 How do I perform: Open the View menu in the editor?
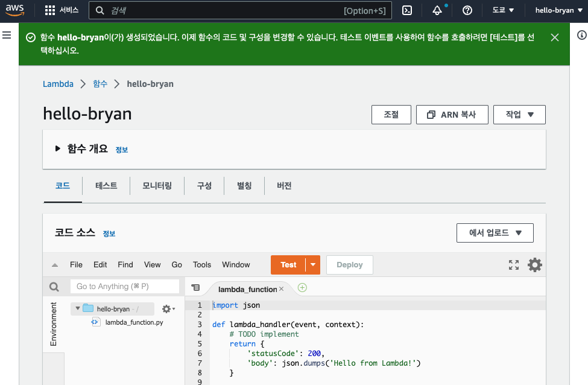(x=152, y=265)
